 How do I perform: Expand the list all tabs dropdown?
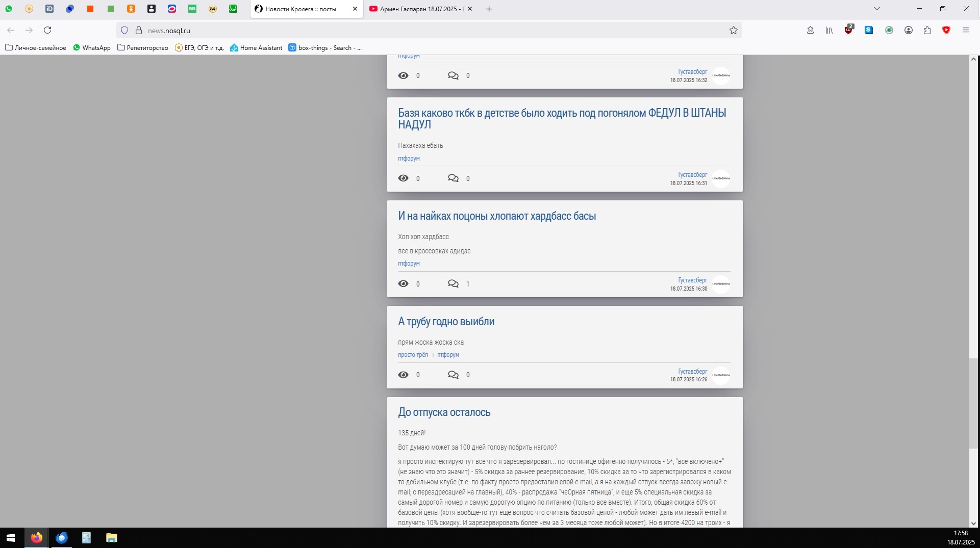click(876, 9)
